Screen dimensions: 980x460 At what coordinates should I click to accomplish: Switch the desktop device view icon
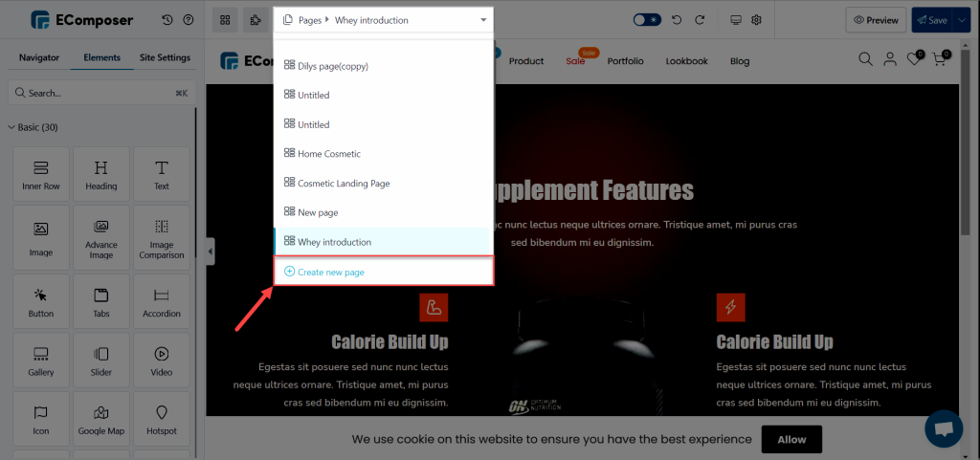click(x=736, y=20)
